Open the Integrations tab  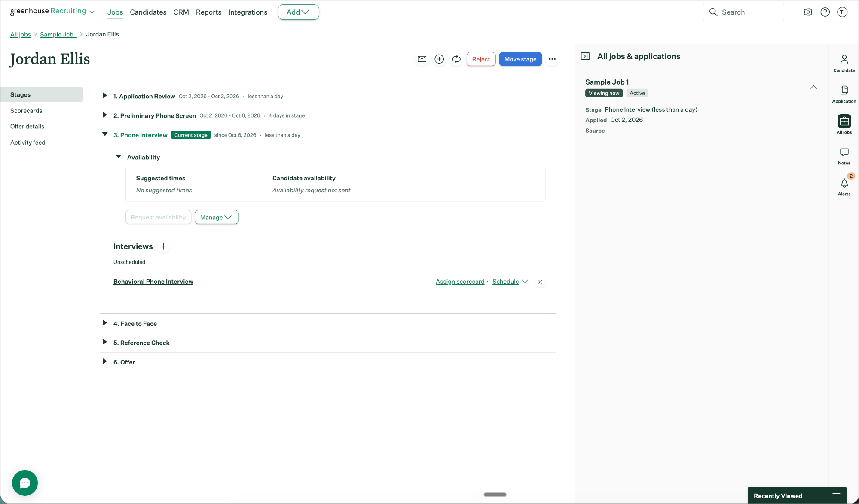[248, 12]
